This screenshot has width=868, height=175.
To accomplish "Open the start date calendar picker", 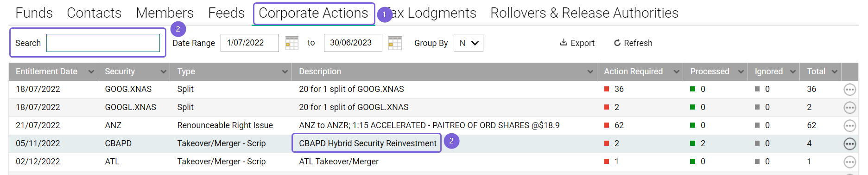I will pyautogui.click(x=291, y=43).
